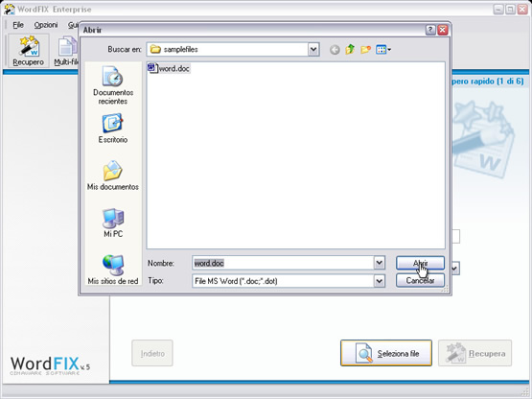Close the Abrir dialog
This screenshot has height=399, width=532.
(x=443, y=31)
